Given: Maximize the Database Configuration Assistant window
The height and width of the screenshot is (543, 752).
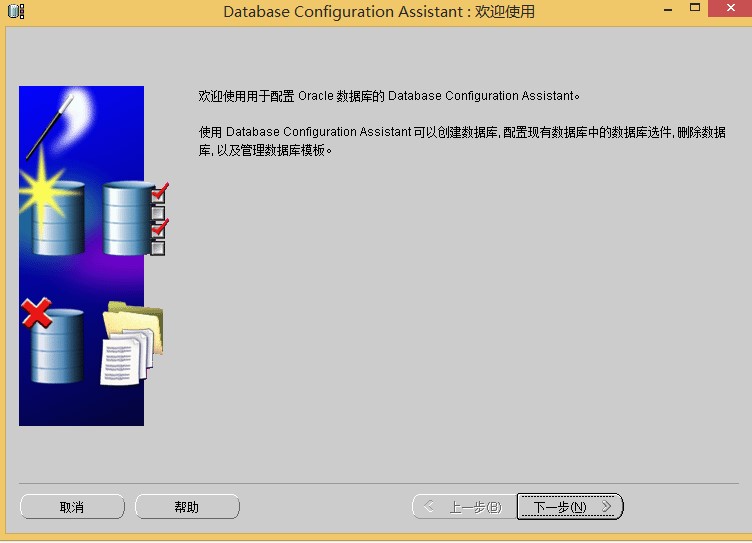Looking at the screenshot, I should pyautogui.click(x=695, y=10).
